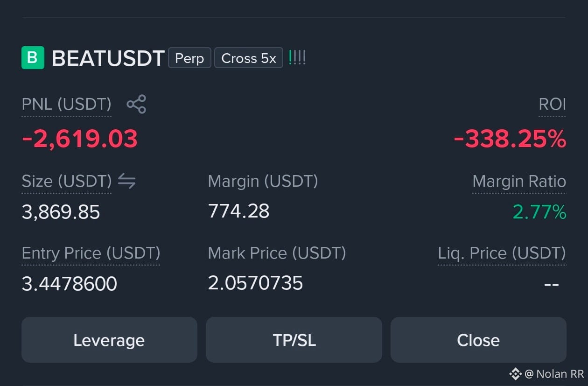Viewport: 588px width, 386px height.
Task: Click the 2.77% margin ratio value
Action: point(539,212)
